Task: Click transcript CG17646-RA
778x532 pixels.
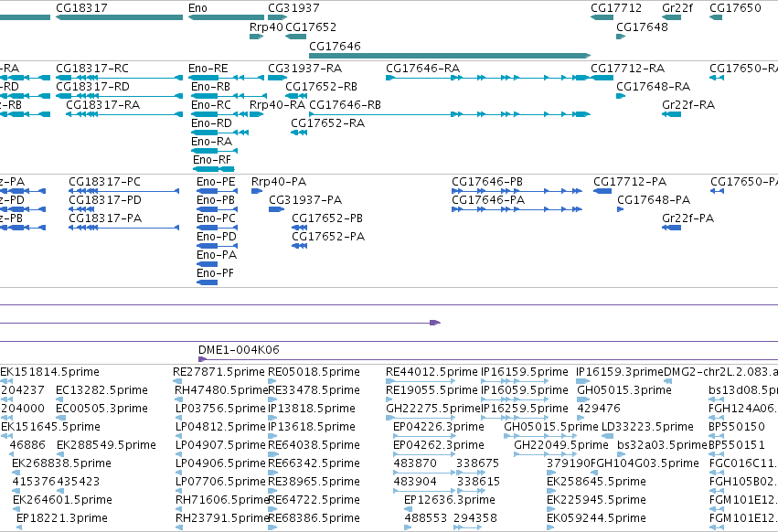Action: (x=422, y=68)
